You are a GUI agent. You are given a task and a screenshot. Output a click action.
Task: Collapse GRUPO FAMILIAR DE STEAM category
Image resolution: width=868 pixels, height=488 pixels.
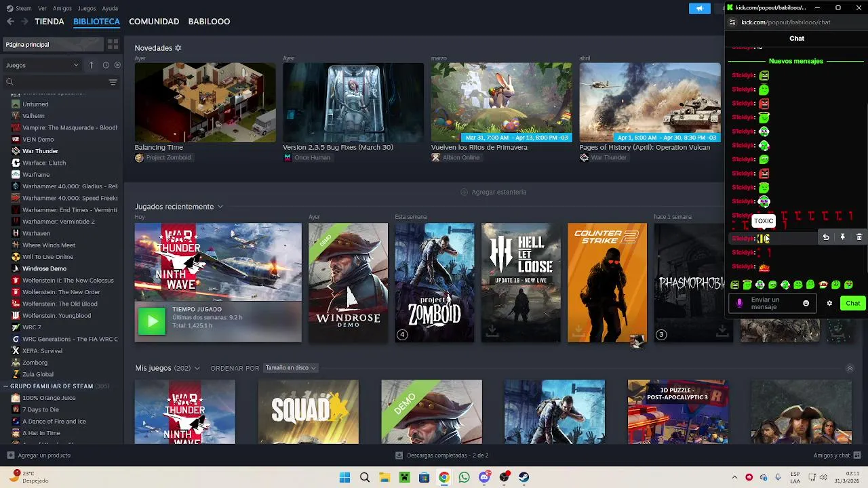(5, 386)
